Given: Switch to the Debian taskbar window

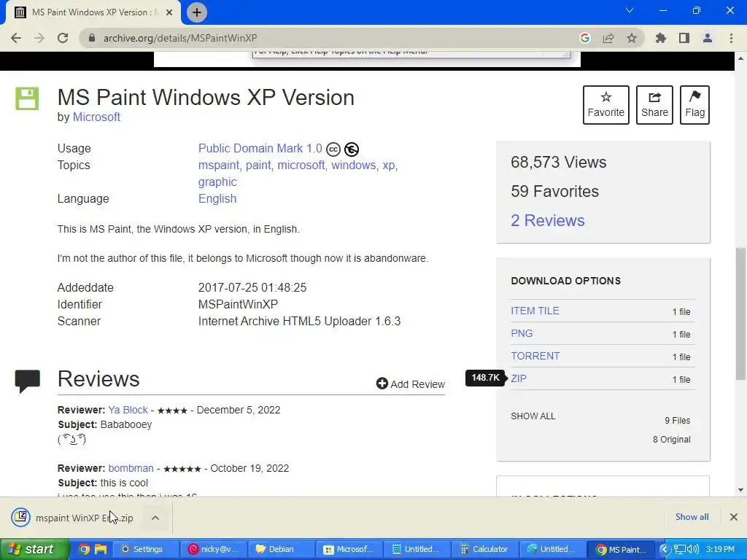Looking at the screenshot, I should 282,550.
